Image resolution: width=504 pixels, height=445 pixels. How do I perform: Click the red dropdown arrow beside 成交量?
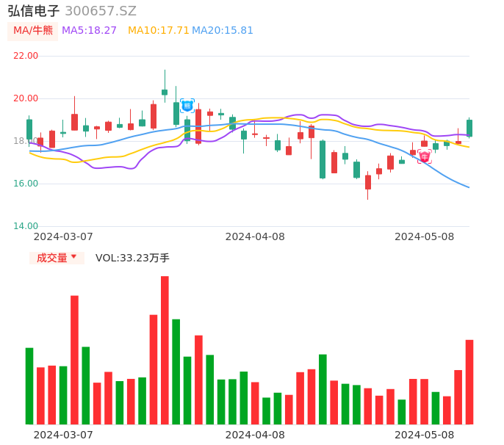point(73,257)
